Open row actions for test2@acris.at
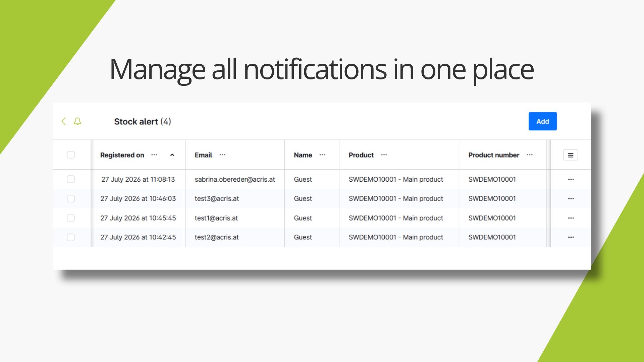 (571, 237)
